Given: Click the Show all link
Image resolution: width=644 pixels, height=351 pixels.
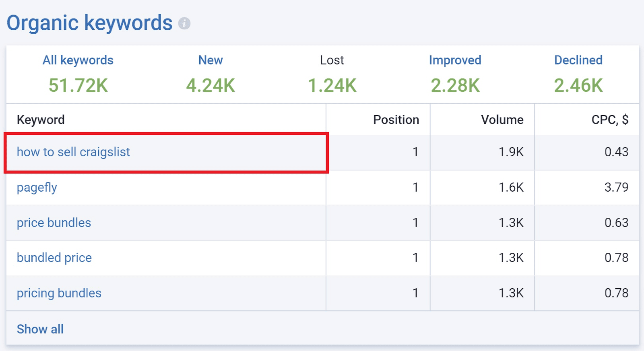Looking at the screenshot, I should coord(40,329).
